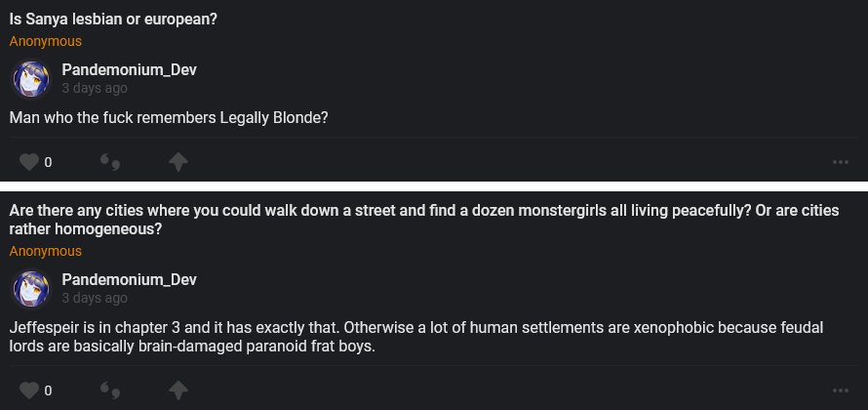868x410 pixels.
Task: Click Pandemonium_Dev avatar on the monstergirls question
Action: pos(30,289)
